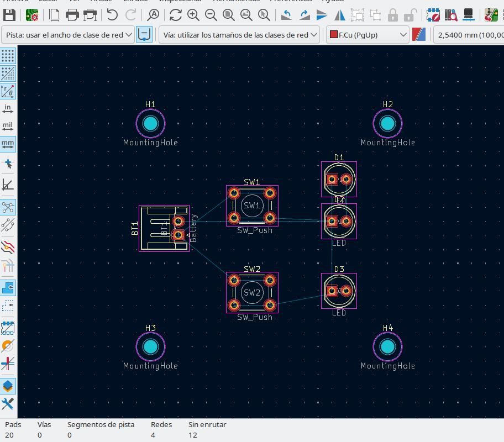Image resolution: width=504 pixels, height=442 pixels.
Task: Click the layer pair color swatch
Action: coord(419,35)
